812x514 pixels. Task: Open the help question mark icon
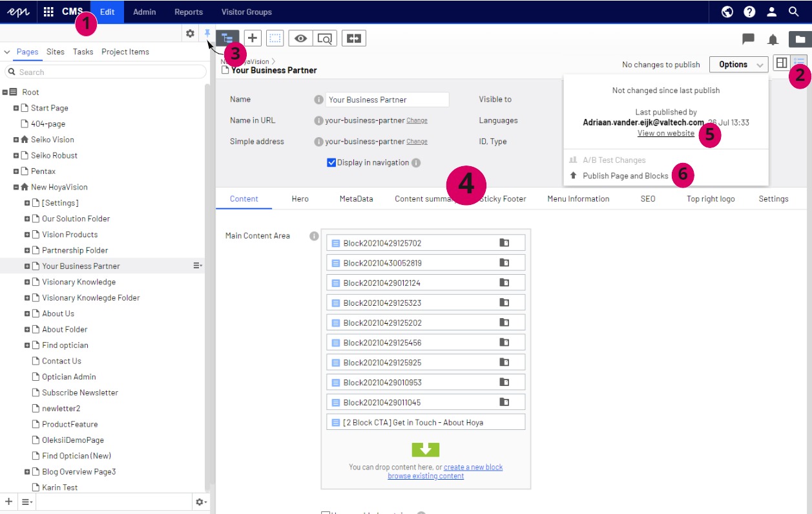point(749,12)
